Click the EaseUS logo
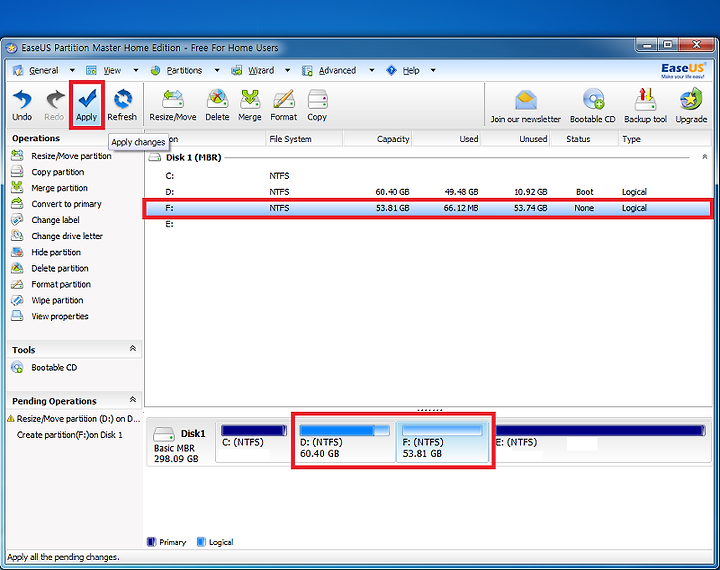The image size is (720, 570). pyautogui.click(x=683, y=70)
